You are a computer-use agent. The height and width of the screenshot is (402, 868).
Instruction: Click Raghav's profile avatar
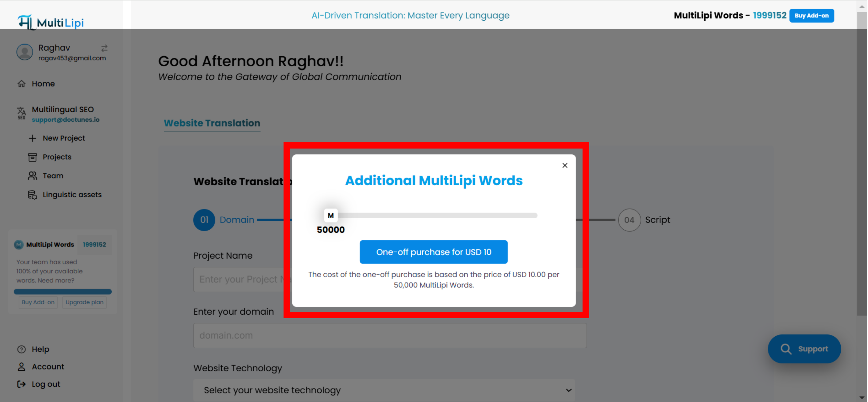(25, 52)
